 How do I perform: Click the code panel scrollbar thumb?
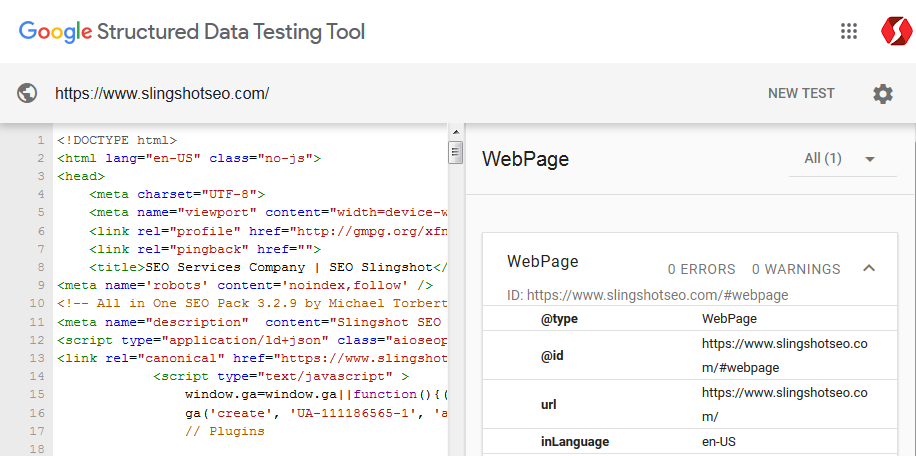[456, 152]
